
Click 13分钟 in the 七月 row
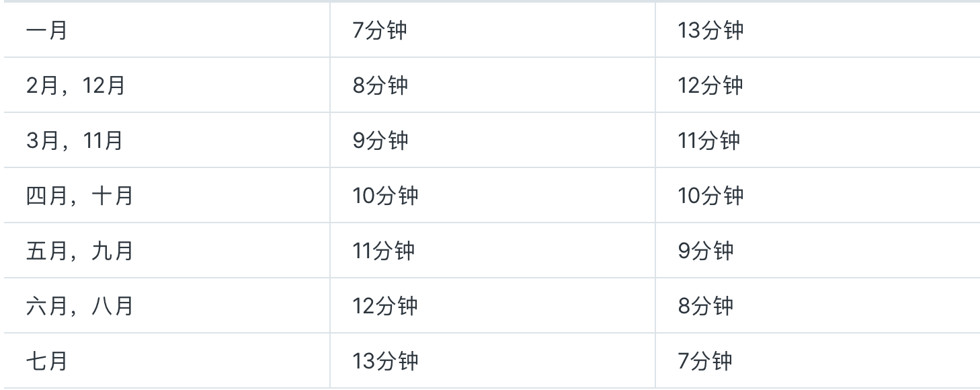point(385,362)
